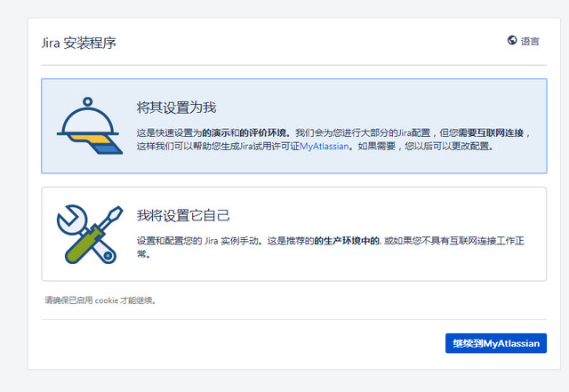The image size is (569, 392).
Task: Click the globe language icon
Action: [512, 40]
